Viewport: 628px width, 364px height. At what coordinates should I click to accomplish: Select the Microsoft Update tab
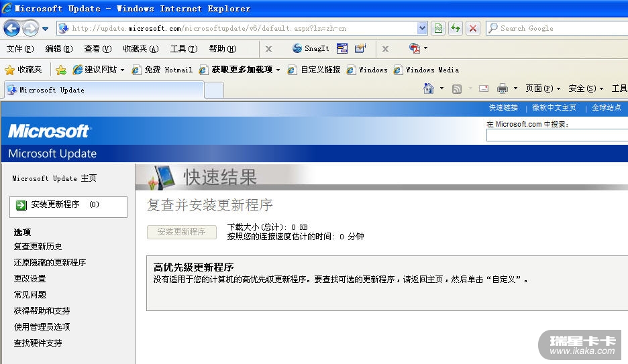tap(104, 90)
